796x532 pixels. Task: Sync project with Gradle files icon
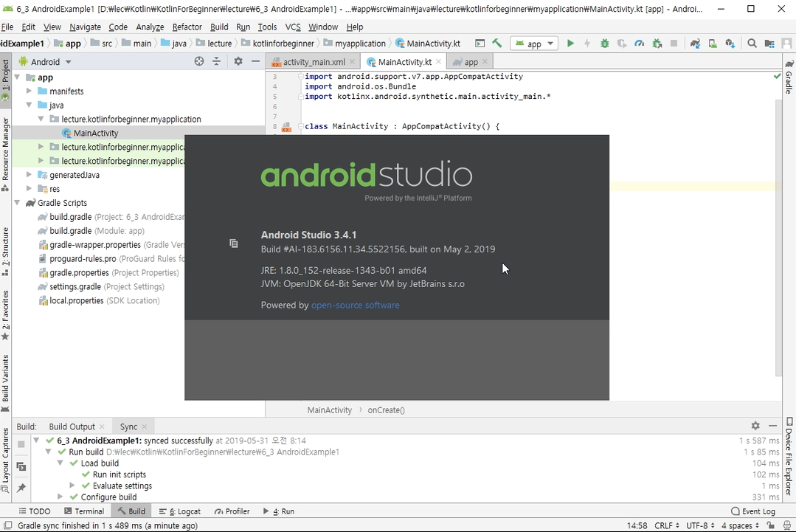(696, 44)
